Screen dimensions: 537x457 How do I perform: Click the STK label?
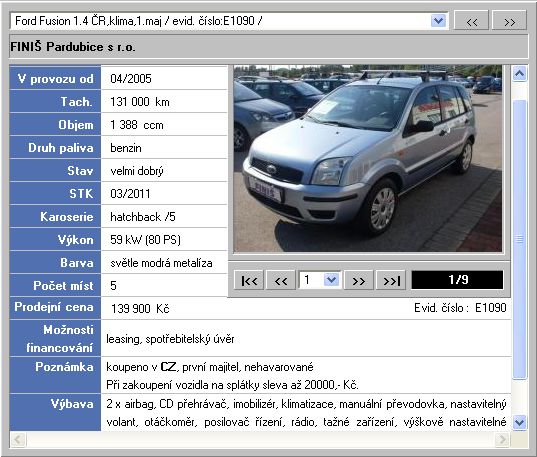point(81,194)
